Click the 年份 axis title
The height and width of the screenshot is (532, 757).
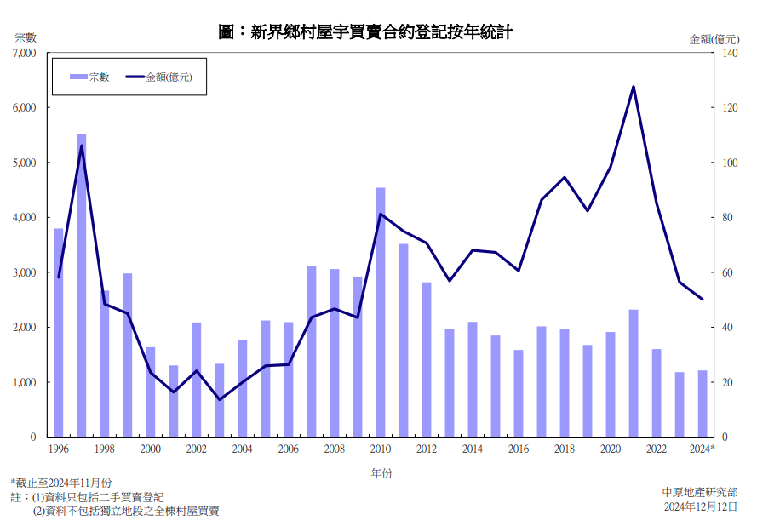(381, 472)
